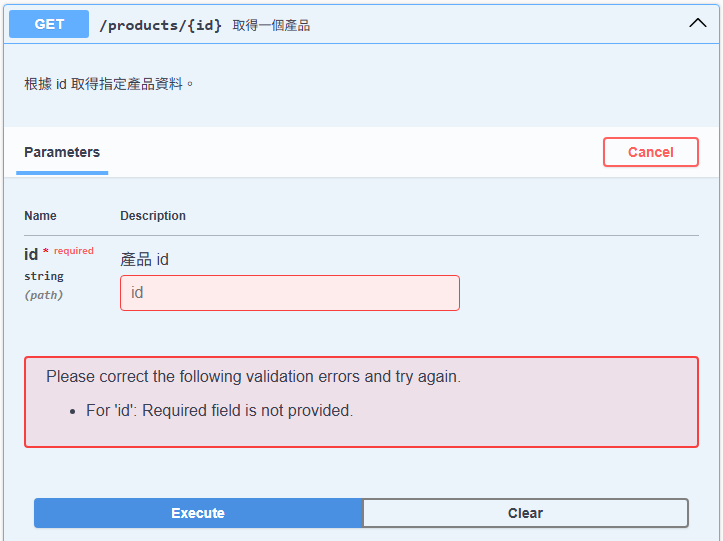Run the request with Execute
Image resolution: width=723 pixels, height=541 pixels.
(x=198, y=513)
